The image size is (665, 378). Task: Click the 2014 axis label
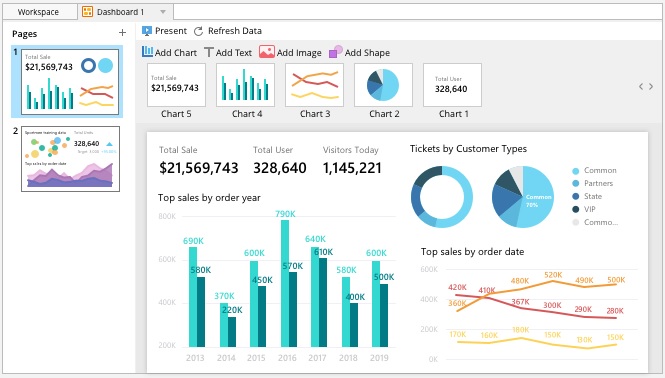tap(226, 358)
